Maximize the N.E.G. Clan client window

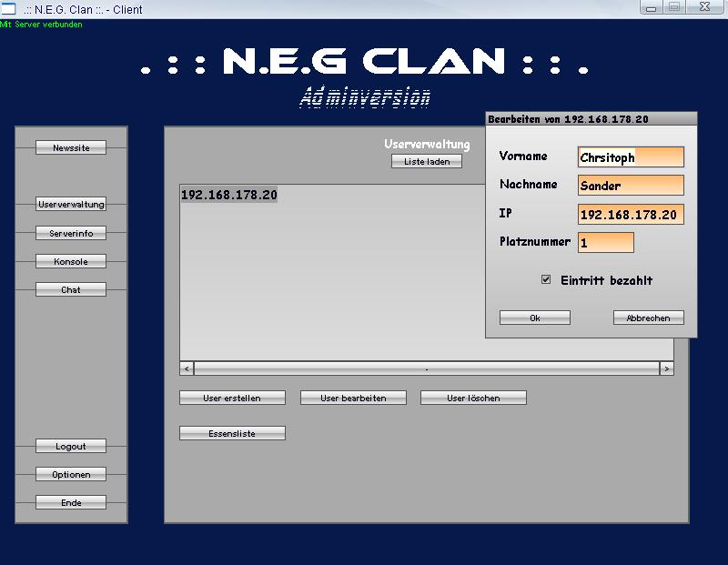[674, 7]
